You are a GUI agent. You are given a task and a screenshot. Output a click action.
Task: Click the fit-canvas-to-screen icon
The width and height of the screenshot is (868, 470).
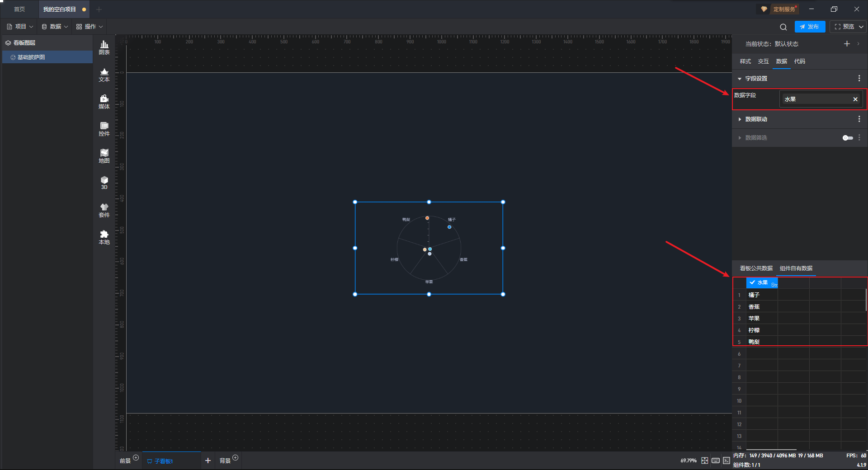(705, 461)
